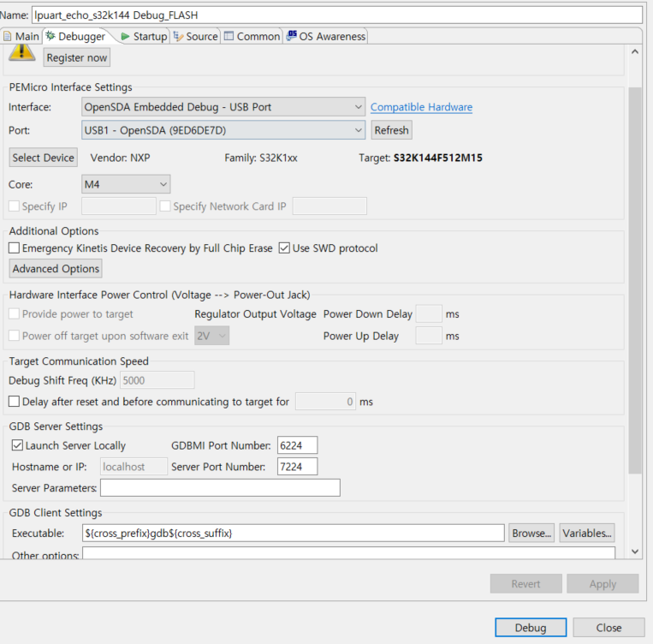653x644 pixels.
Task: Start debugging with the Debug button
Action: coord(531,628)
